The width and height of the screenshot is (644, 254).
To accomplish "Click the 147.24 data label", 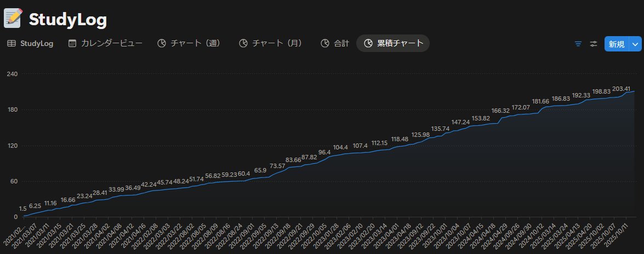I will coord(460,122).
